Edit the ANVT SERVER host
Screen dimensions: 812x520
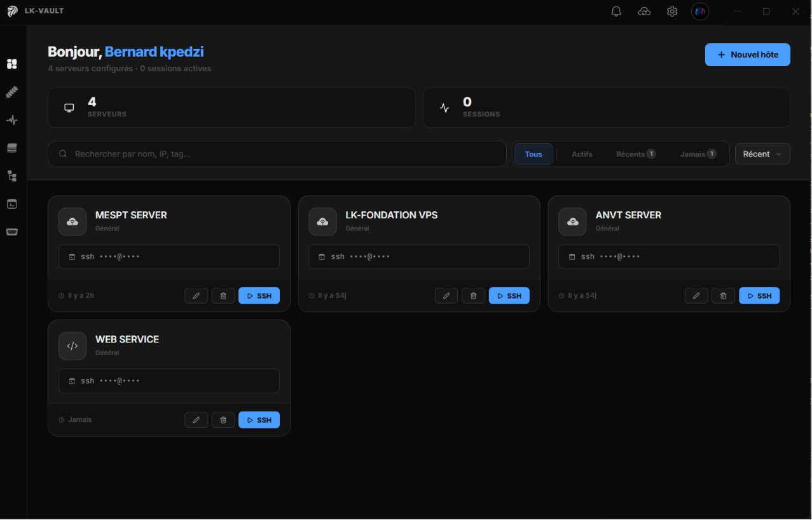pos(696,296)
